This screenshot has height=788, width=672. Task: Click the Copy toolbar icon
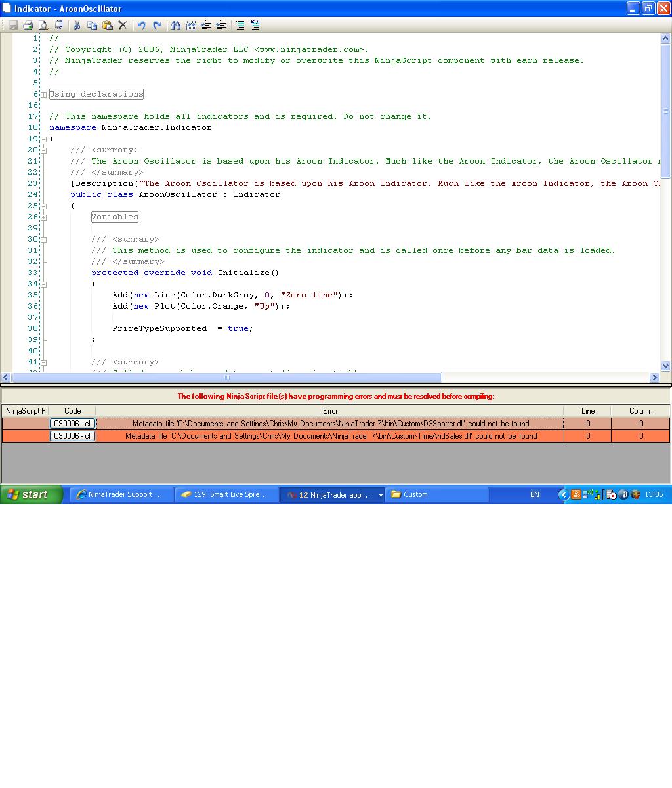(x=92, y=25)
